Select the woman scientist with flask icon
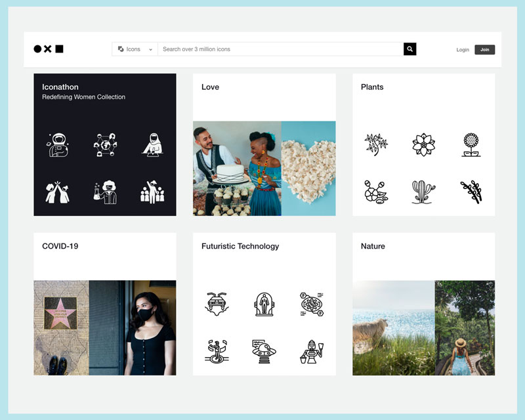525x420 pixels. [x=105, y=192]
